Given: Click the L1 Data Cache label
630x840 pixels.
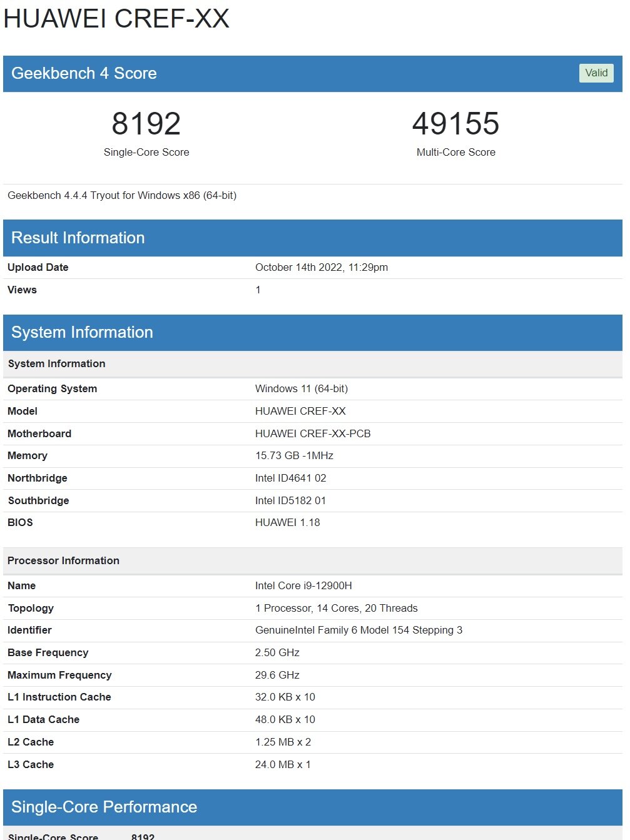Looking at the screenshot, I should click(x=44, y=719).
